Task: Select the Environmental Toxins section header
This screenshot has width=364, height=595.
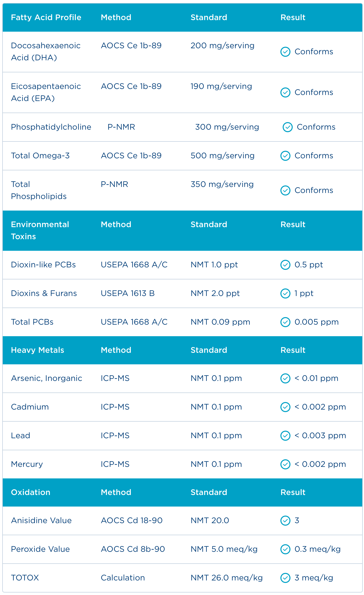Action: pos(40,230)
